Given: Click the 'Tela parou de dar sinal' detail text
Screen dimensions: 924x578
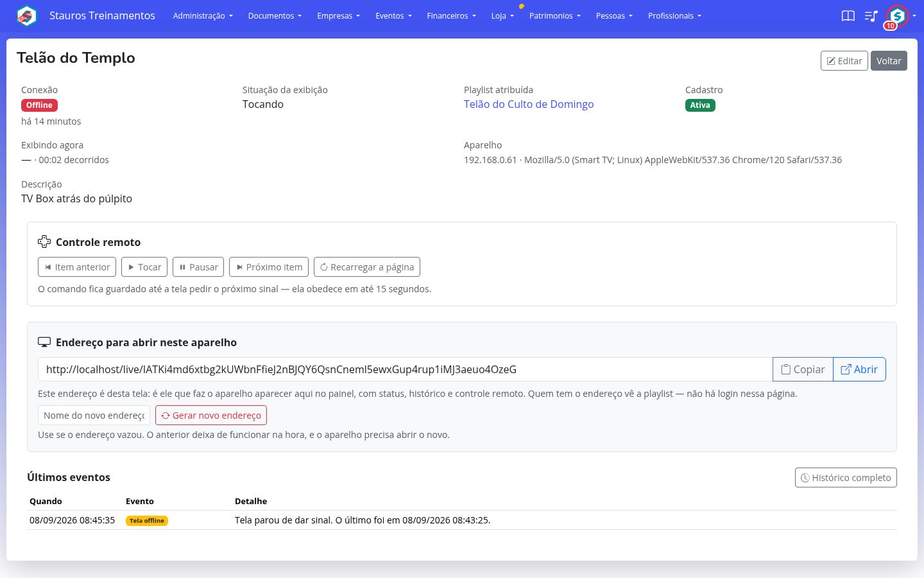Looking at the screenshot, I should pyautogui.click(x=363, y=520).
